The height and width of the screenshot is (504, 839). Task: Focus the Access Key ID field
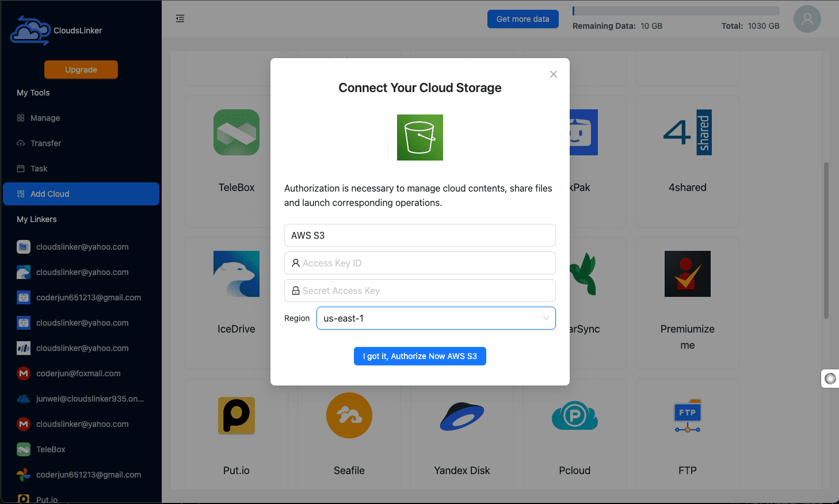tap(420, 263)
